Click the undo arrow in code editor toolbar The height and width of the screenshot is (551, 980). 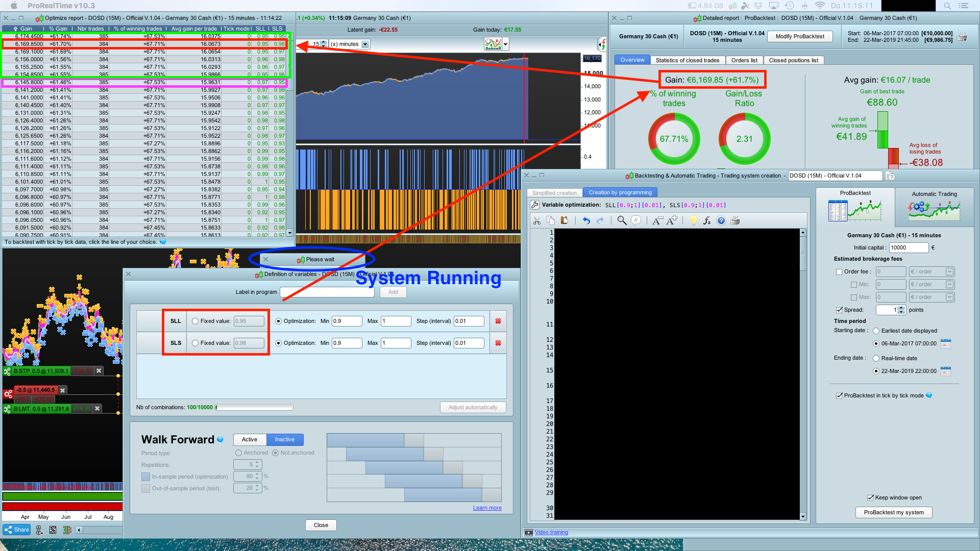(x=586, y=220)
